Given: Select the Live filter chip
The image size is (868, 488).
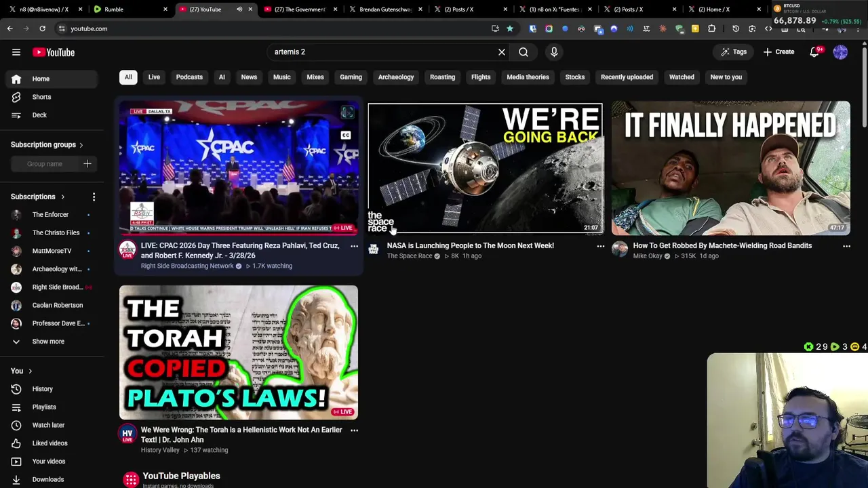Looking at the screenshot, I should point(154,77).
